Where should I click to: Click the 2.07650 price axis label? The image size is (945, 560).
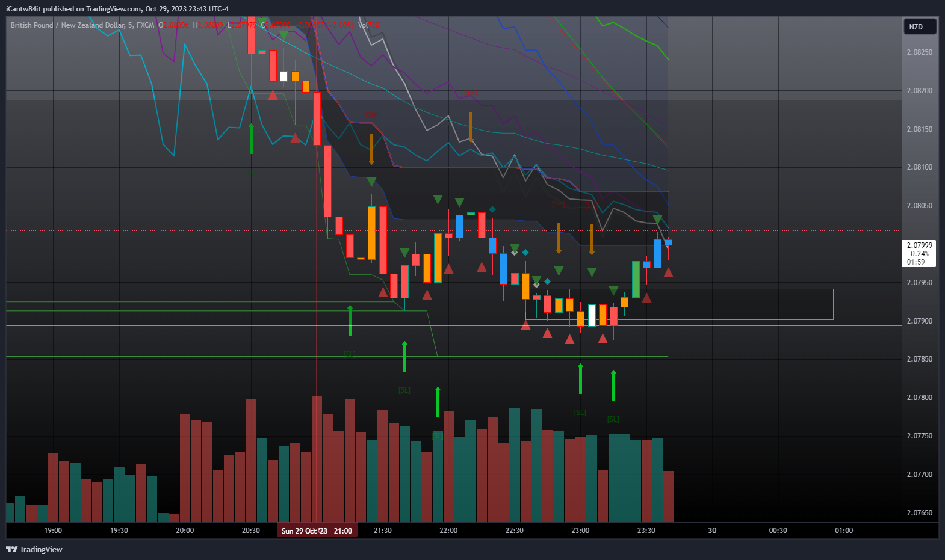(x=919, y=513)
